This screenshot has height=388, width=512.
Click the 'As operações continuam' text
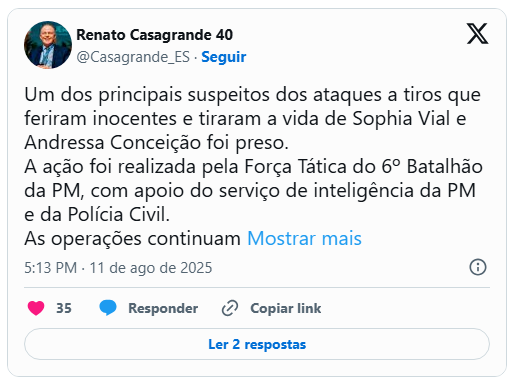132,239
